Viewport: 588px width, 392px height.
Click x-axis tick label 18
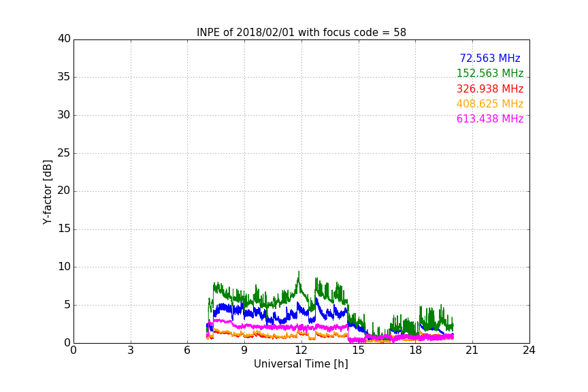(x=415, y=350)
